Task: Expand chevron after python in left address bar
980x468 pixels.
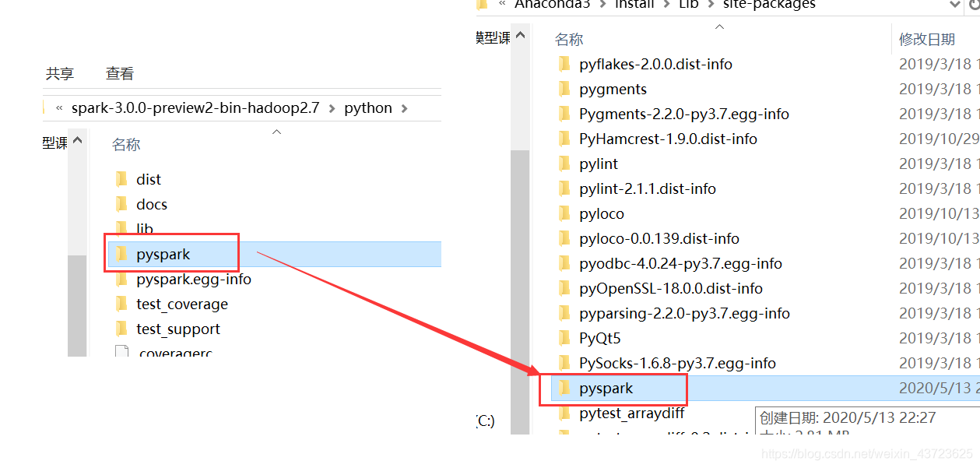Action: (404, 108)
